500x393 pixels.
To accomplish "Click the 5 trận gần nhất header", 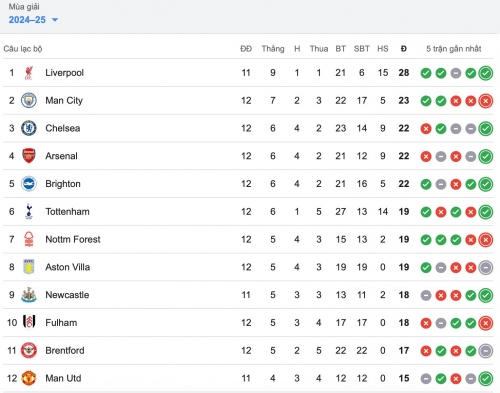I will (454, 49).
